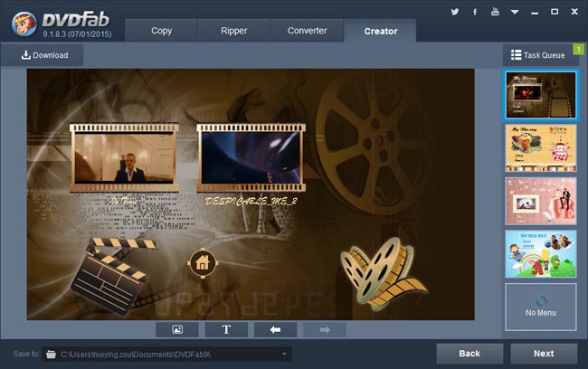Viewport: 588px width, 369px height.
Task: Click the Save to folder icon
Action: click(52, 354)
